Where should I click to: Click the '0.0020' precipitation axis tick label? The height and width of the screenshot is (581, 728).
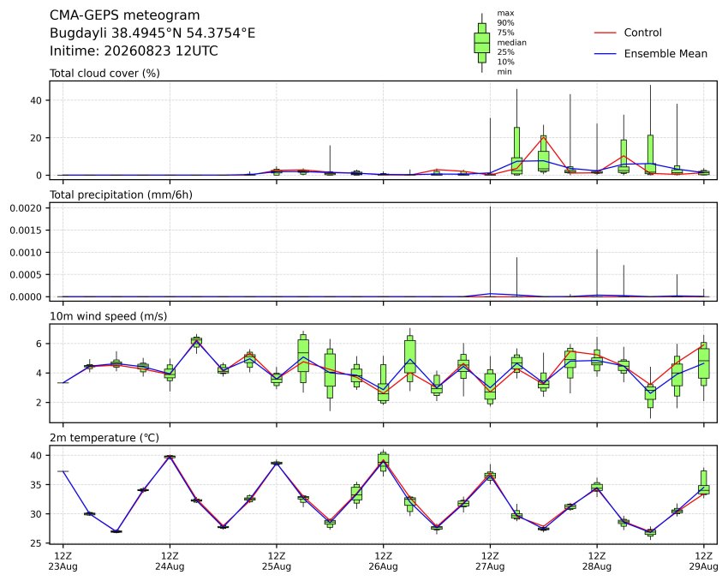(26, 208)
